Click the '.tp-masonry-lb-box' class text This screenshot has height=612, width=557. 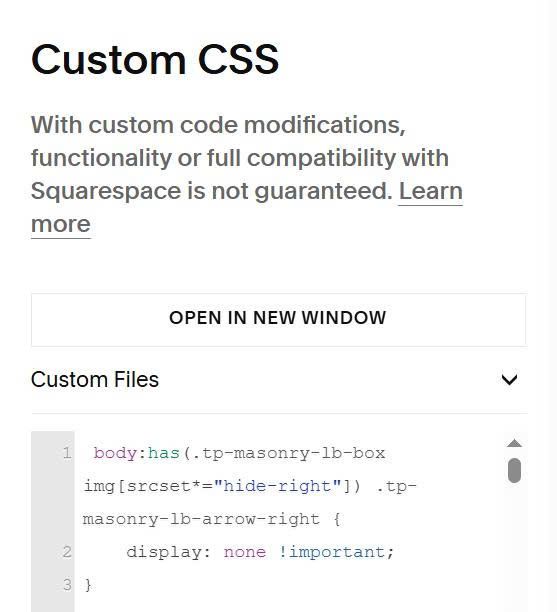tap(288, 454)
